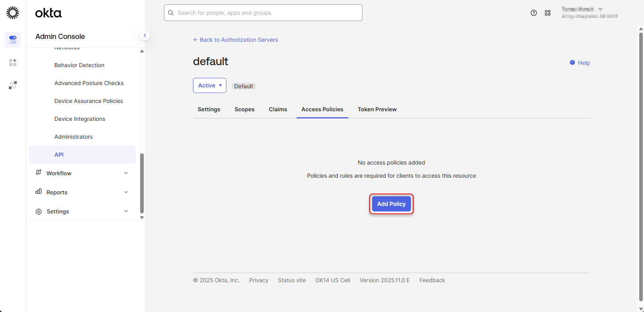Open the help question mark icon in header

tap(534, 13)
